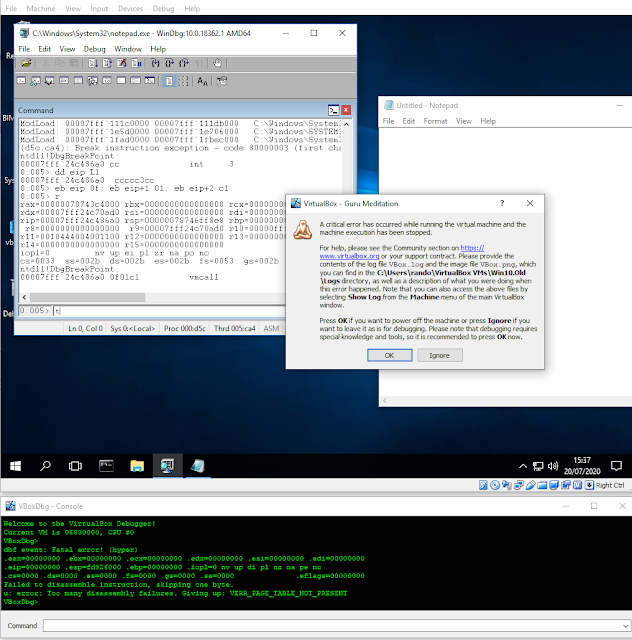Open the WinDbg Open Source File icon
Viewport: 632px width, 640px height.
(x=27, y=63)
